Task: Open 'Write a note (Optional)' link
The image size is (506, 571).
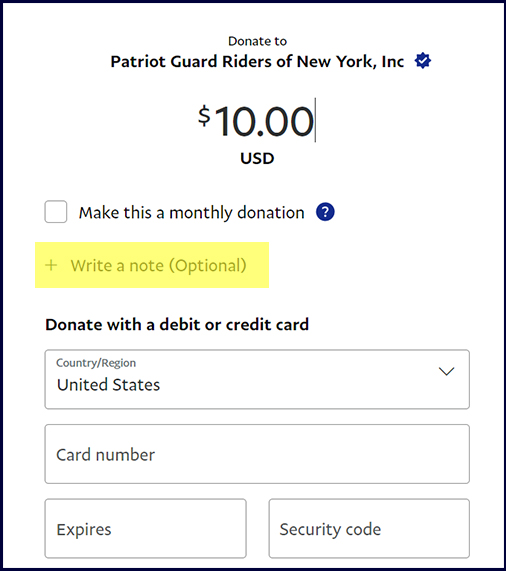Action: [x=158, y=265]
